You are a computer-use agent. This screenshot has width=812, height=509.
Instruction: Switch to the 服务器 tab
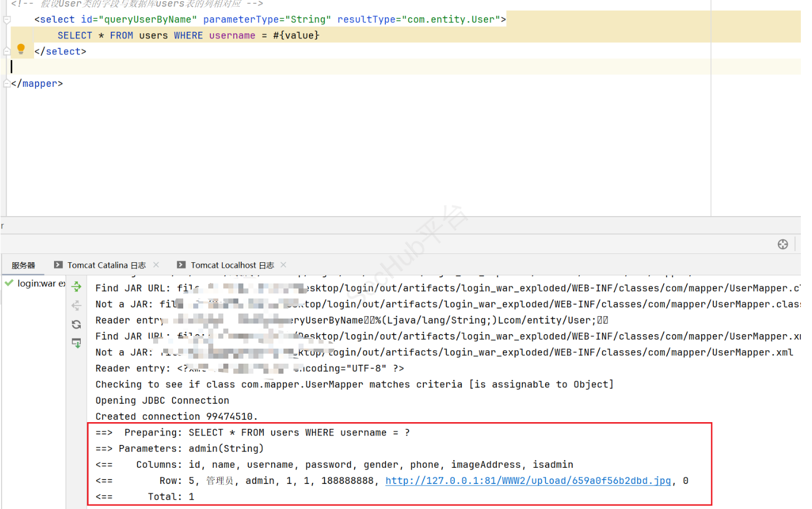point(23,266)
